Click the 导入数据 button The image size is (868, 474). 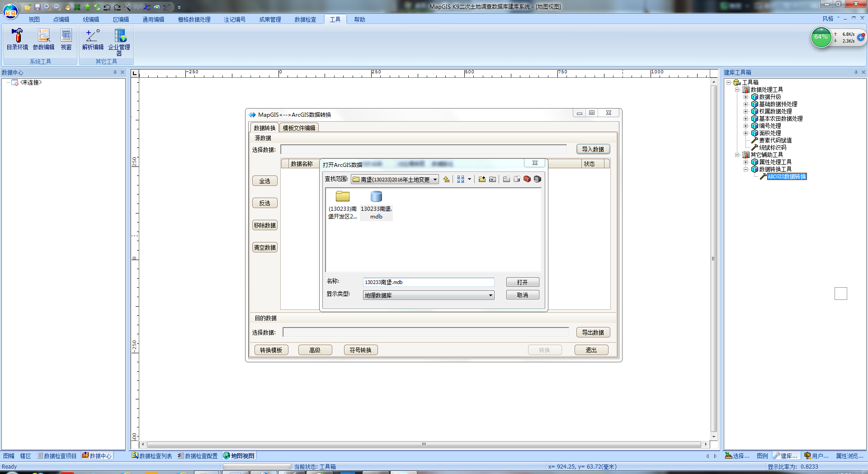tap(593, 149)
